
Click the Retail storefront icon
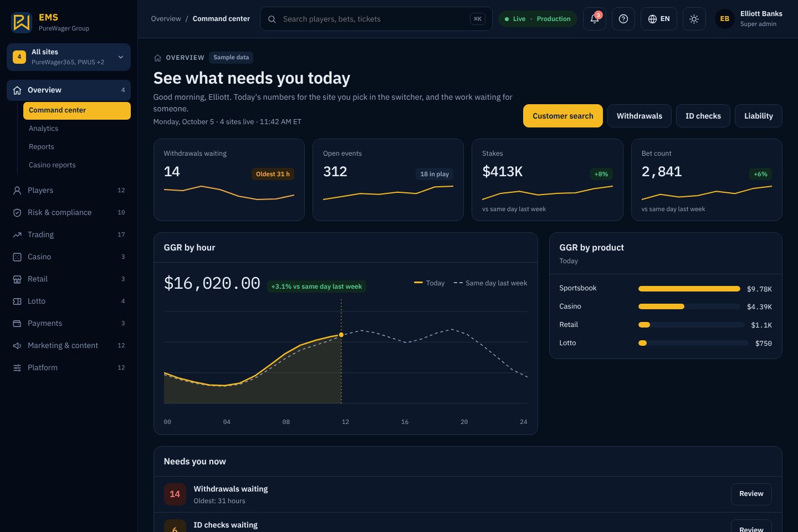(17, 279)
